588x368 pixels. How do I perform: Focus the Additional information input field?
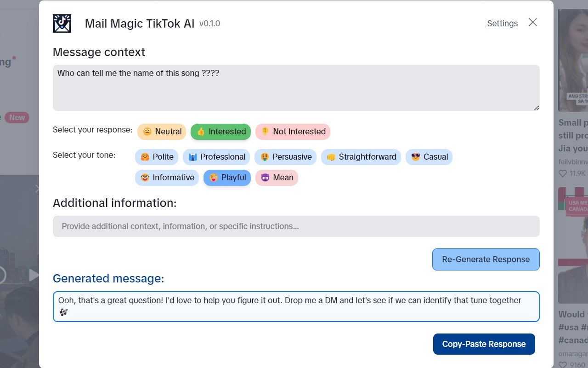[x=296, y=226]
